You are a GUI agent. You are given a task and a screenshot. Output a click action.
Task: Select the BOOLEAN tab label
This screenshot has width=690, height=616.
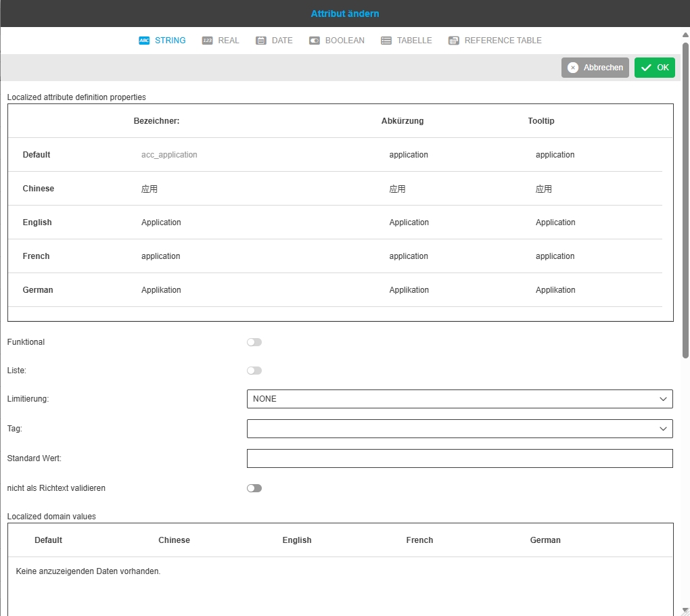point(344,41)
